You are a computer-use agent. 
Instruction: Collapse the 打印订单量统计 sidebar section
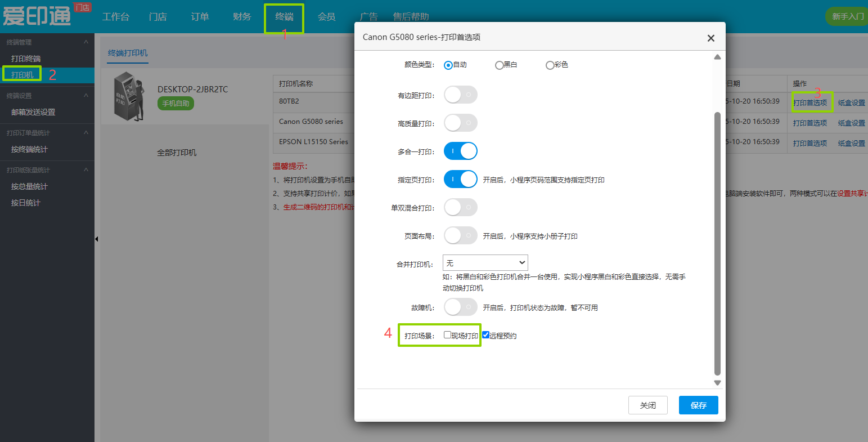coord(86,133)
